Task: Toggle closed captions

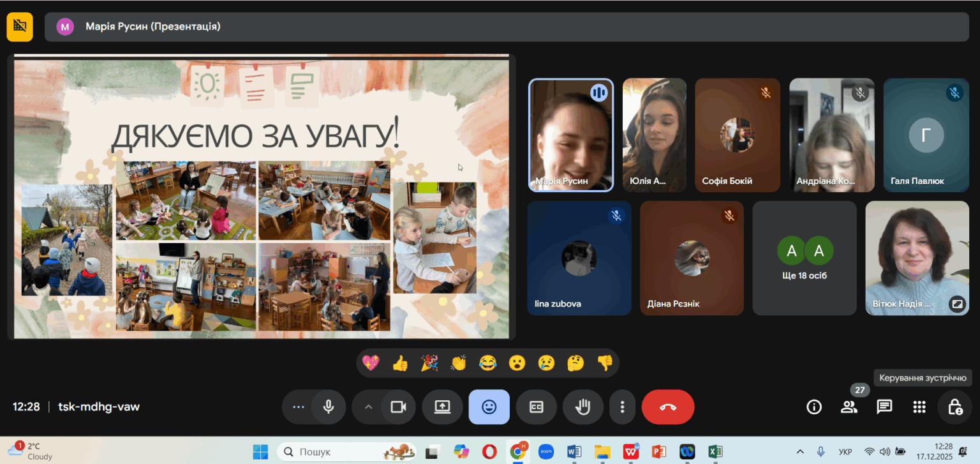Action: 536,407
